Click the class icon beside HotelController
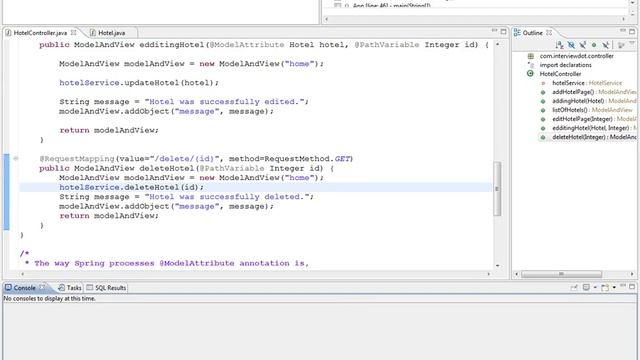This screenshot has width=640, height=360. pos(530,73)
